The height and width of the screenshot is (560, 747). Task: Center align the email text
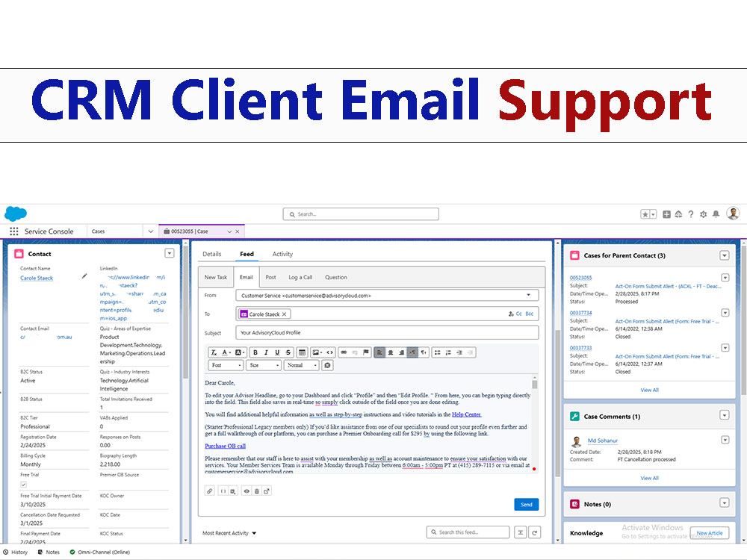(x=391, y=352)
